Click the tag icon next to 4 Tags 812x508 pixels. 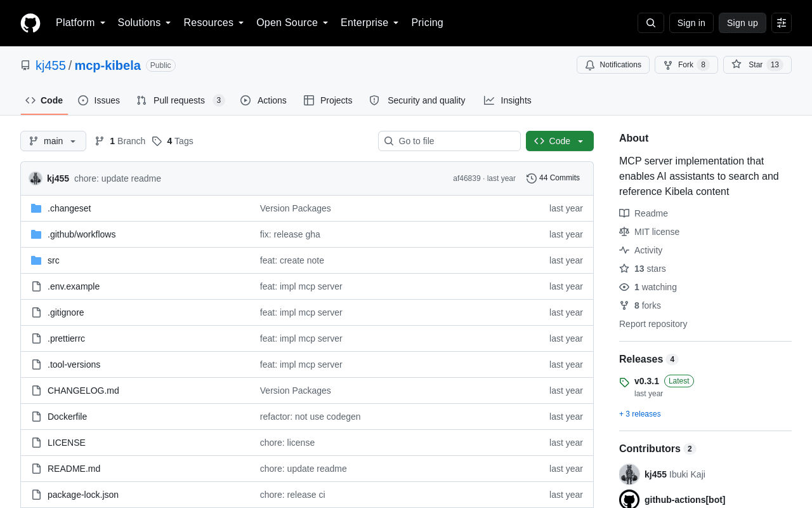(x=157, y=141)
